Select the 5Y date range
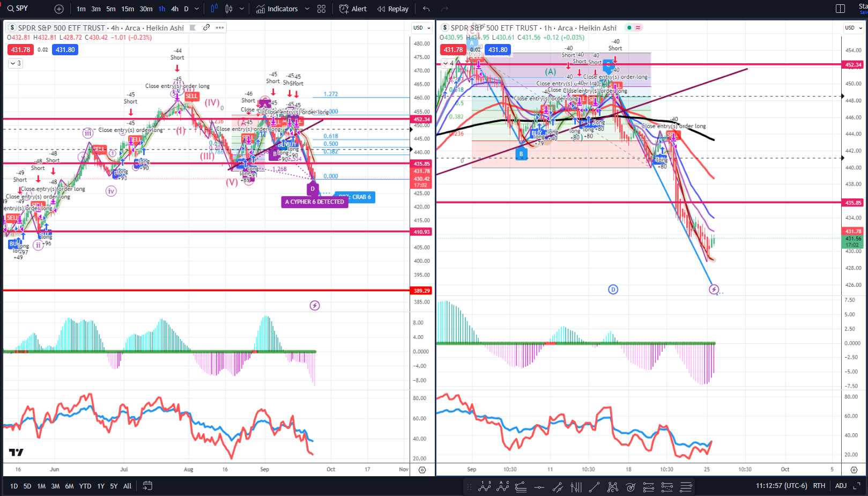 coord(114,486)
